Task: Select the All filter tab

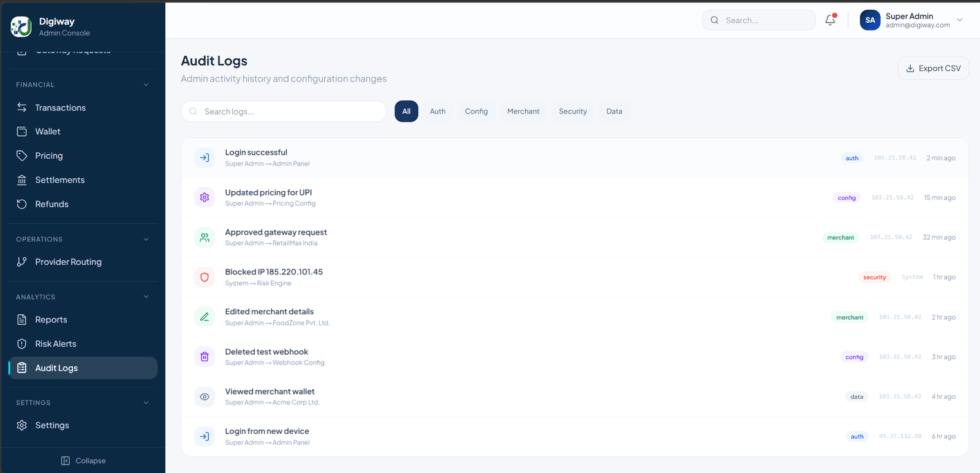Action: tap(406, 111)
